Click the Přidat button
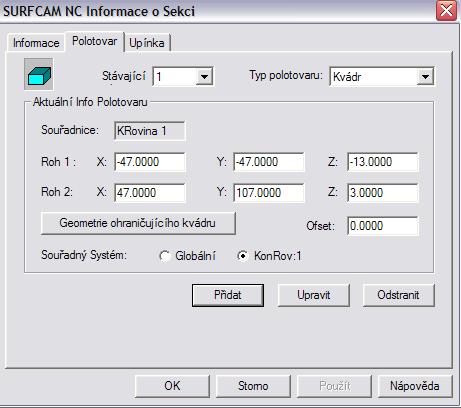This screenshot has width=461, height=408. tap(228, 295)
